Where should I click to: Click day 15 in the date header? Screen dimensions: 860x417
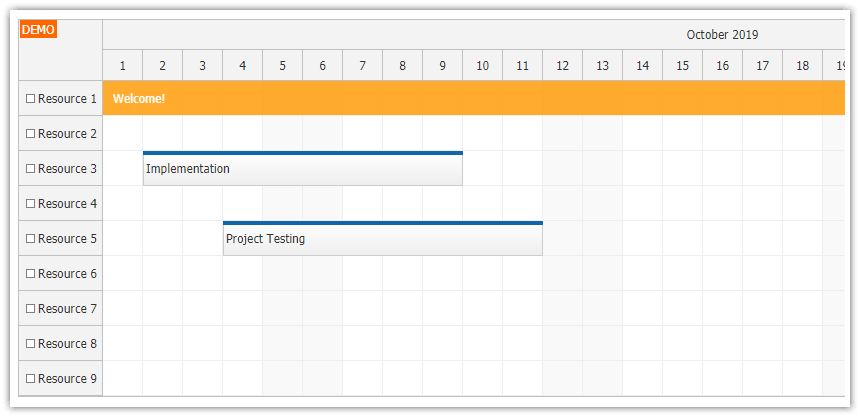coord(682,66)
